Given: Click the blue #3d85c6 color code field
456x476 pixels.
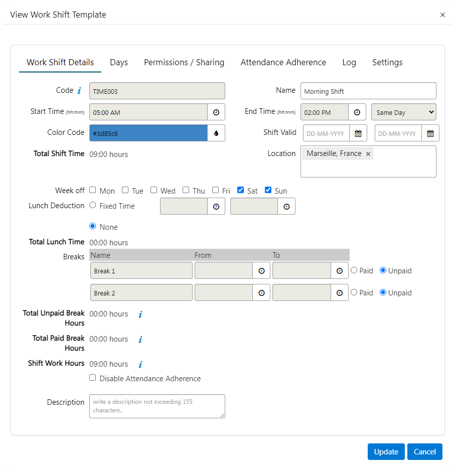Looking at the screenshot, I should coord(148,133).
